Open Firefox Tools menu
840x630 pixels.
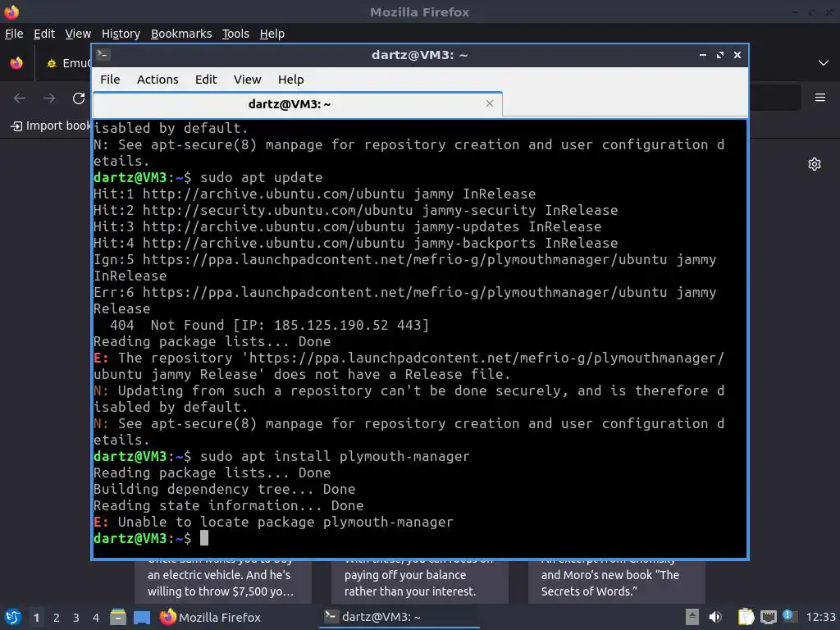tap(235, 34)
